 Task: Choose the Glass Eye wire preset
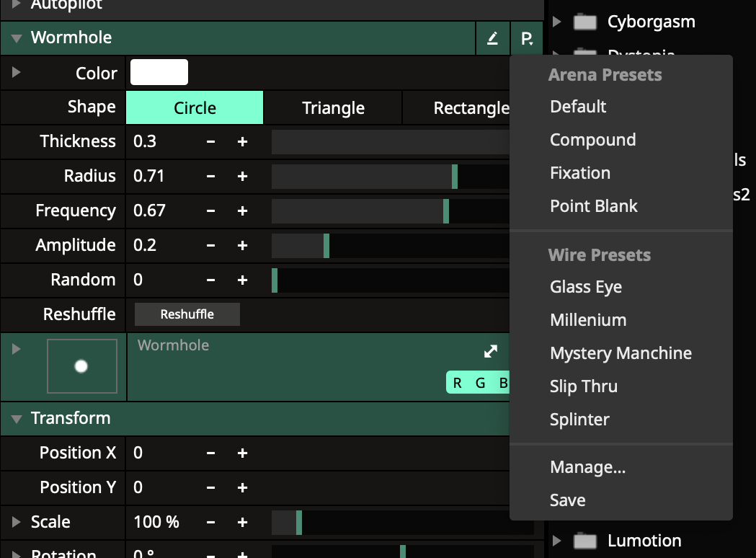tap(585, 287)
